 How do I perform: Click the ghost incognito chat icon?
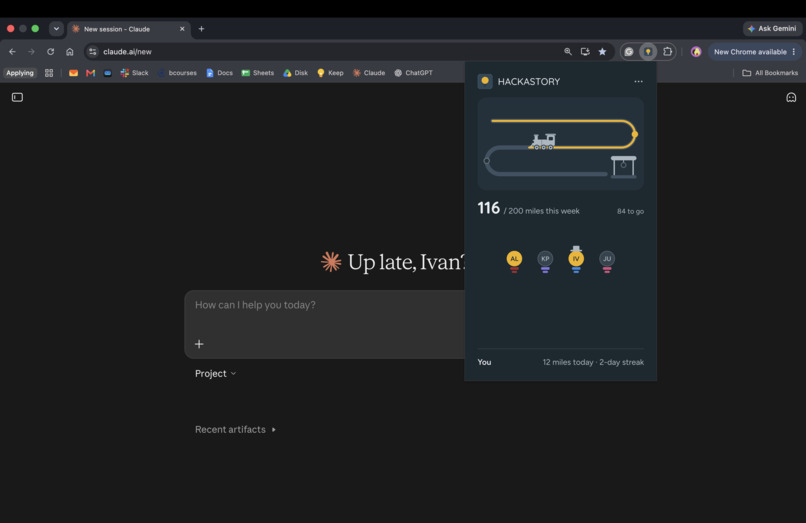pos(791,97)
